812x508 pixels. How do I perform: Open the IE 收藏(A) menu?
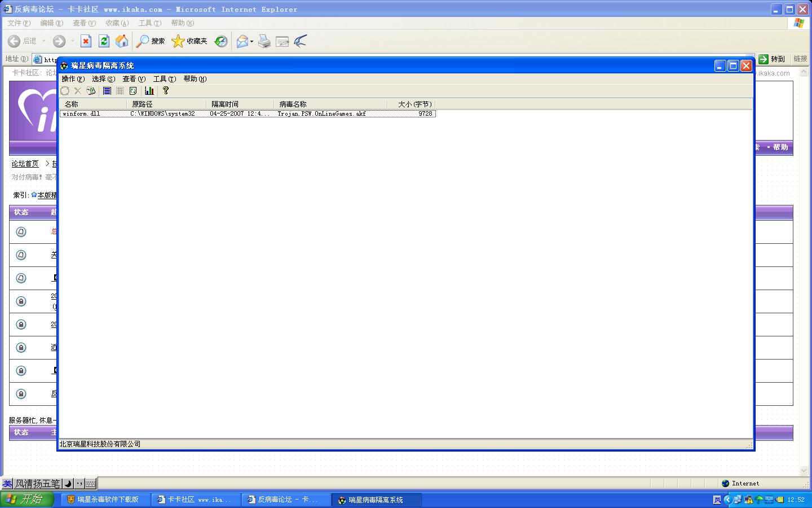point(117,23)
